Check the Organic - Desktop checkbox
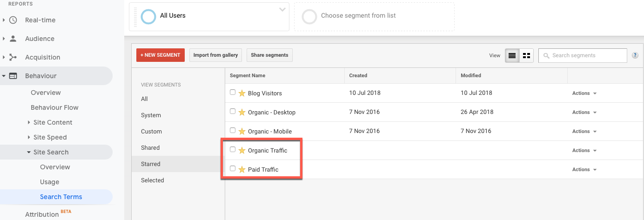This screenshot has height=220, width=644. (233, 111)
